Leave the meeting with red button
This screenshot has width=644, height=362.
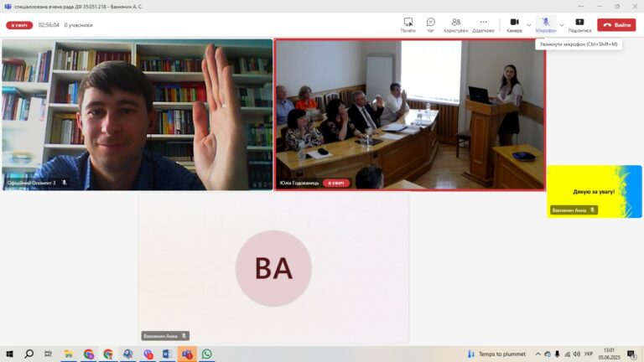coord(616,25)
